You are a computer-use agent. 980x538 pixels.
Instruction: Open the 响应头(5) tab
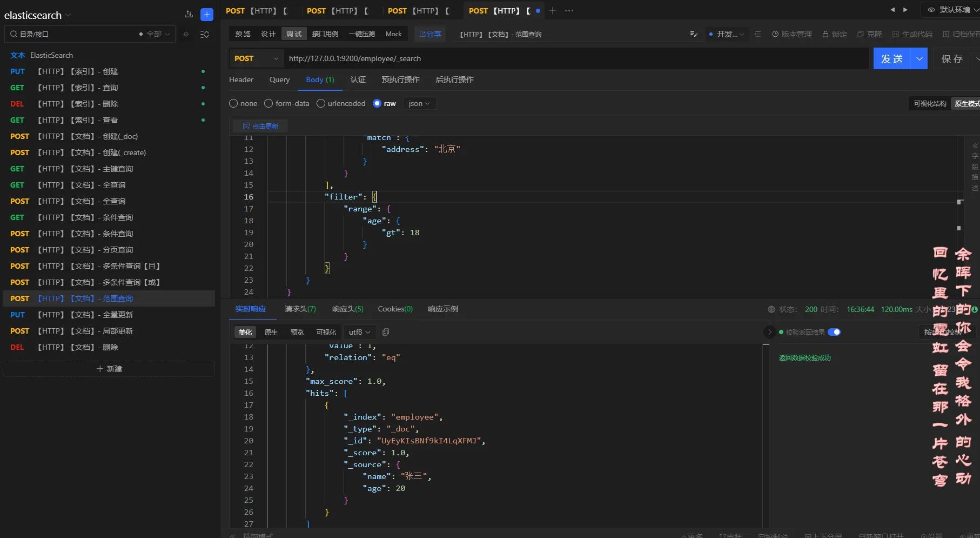347,309
